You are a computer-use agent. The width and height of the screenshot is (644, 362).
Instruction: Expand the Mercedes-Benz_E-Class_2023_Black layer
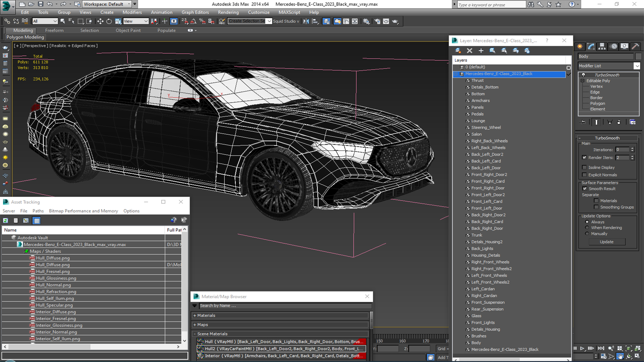pos(456,73)
